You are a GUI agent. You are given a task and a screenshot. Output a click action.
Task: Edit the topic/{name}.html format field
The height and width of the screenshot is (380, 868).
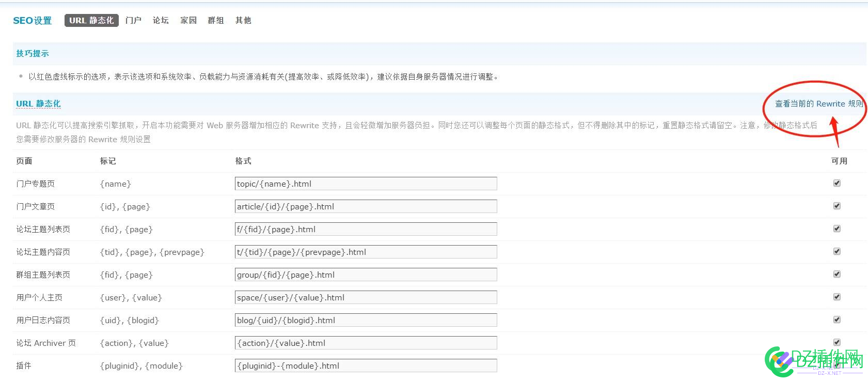point(366,184)
